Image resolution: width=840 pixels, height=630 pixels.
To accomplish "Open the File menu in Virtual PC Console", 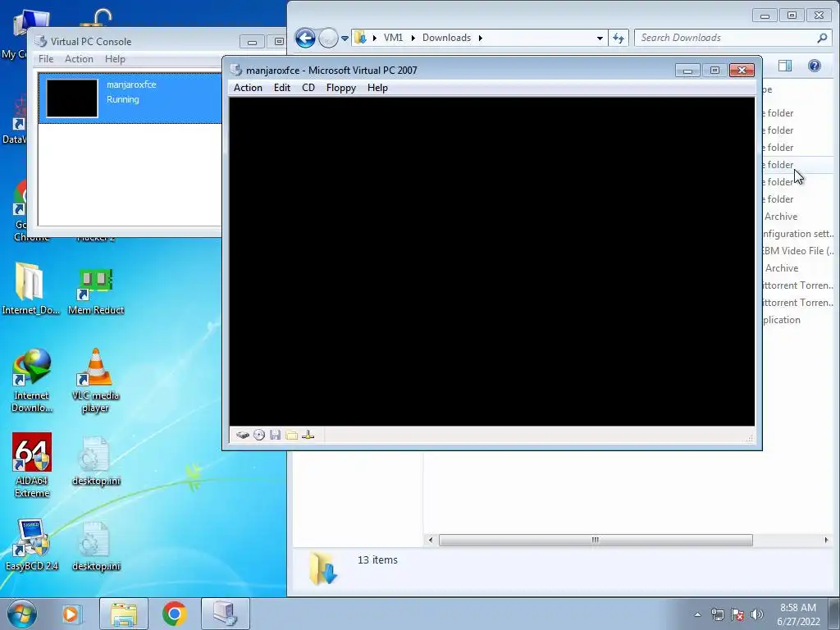I will [x=46, y=59].
